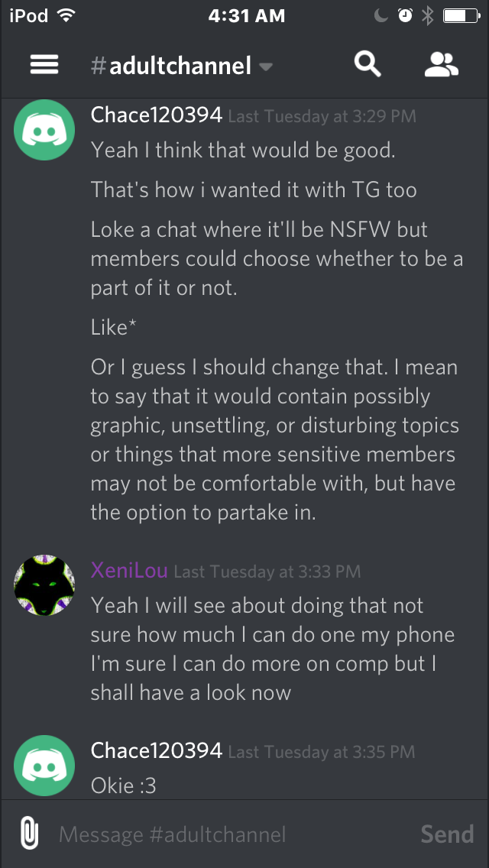Tap the battery icon in status bar
The height and width of the screenshot is (868, 489).
point(461,16)
